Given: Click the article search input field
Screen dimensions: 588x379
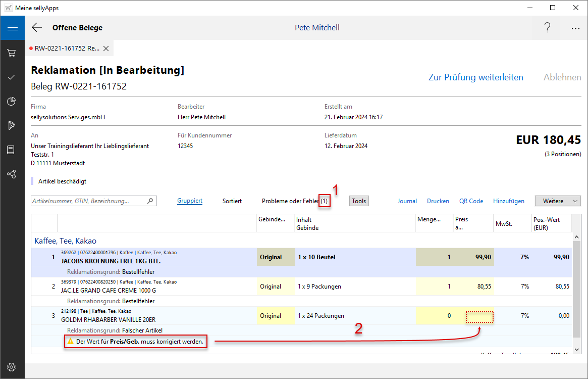Looking at the screenshot, I should 89,201.
